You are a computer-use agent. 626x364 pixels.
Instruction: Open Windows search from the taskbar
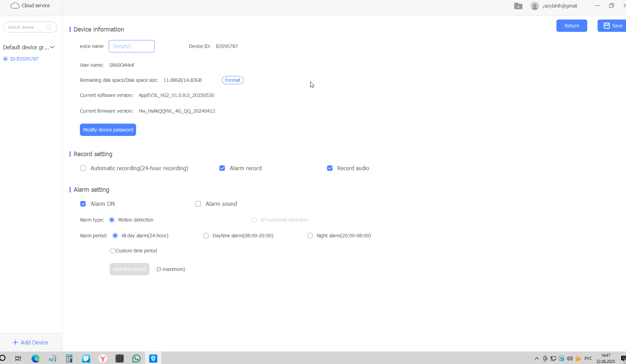click(x=3, y=358)
